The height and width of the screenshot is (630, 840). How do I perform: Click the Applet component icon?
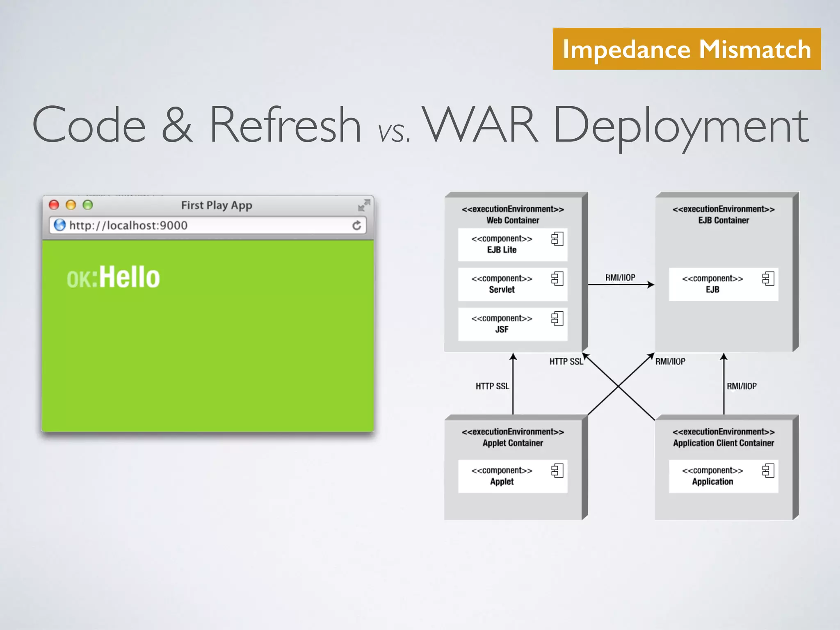point(557,470)
